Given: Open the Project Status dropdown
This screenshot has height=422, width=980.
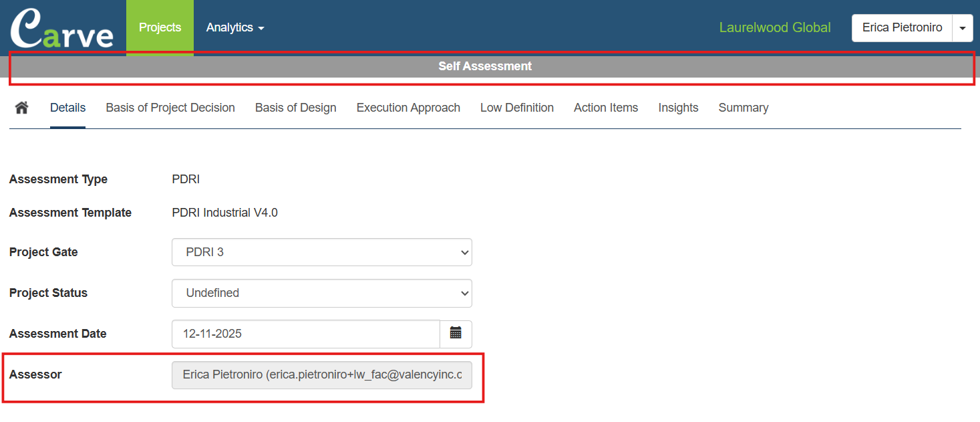Looking at the screenshot, I should (x=321, y=293).
